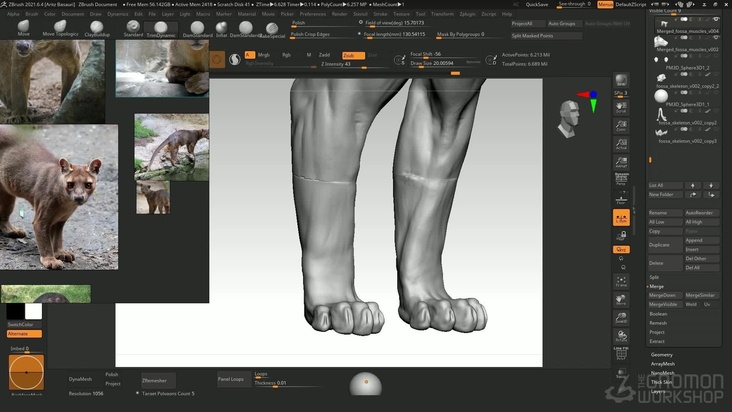
Task: Collapse the Merge section
Action: pos(656,286)
